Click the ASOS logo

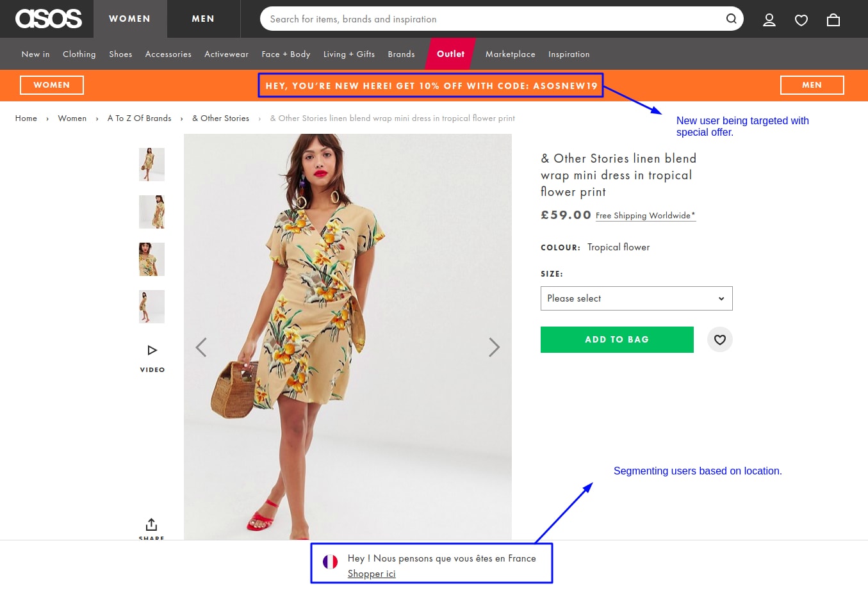click(x=48, y=19)
